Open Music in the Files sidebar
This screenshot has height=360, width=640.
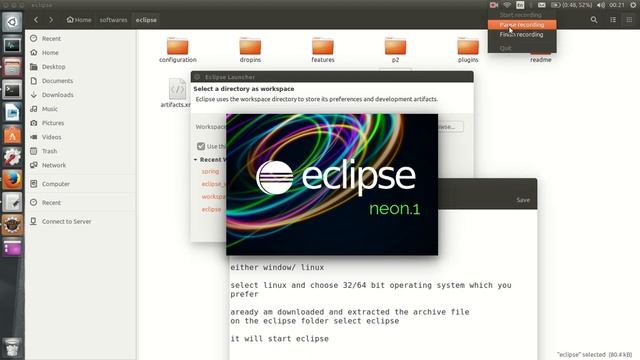click(x=49, y=109)
